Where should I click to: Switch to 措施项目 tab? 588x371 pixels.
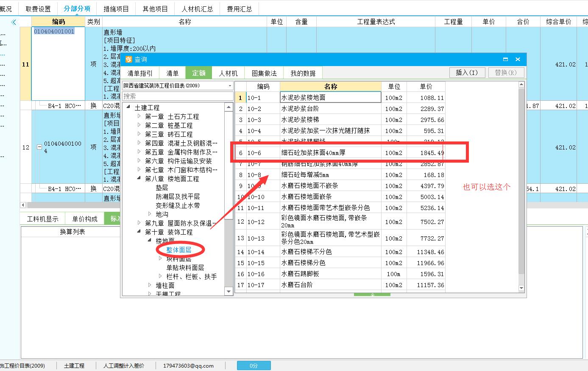116,8
